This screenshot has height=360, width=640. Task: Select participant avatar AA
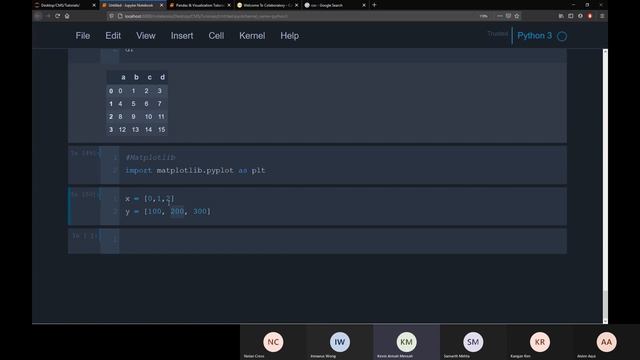pyautogui.click(x=606, y=342)
